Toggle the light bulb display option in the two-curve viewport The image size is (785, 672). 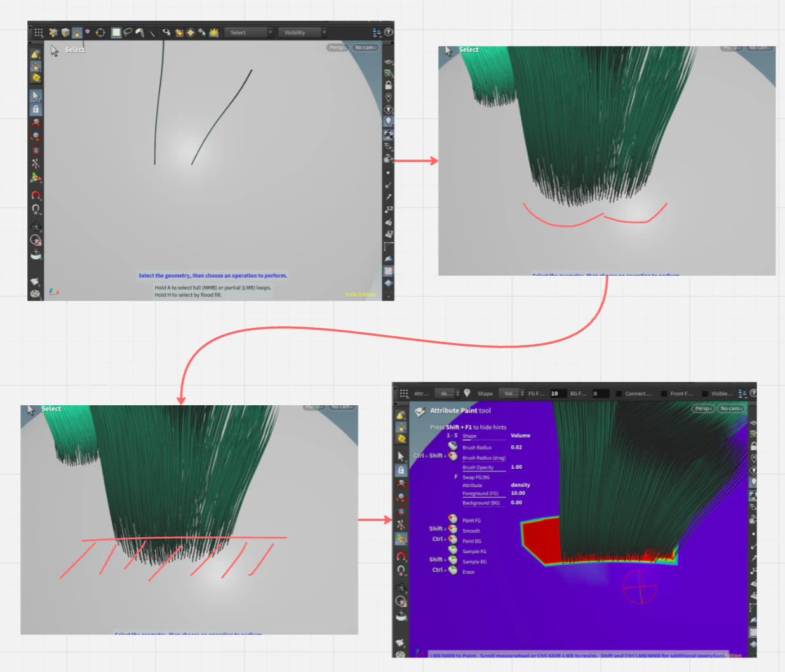(x=388, y=122)
